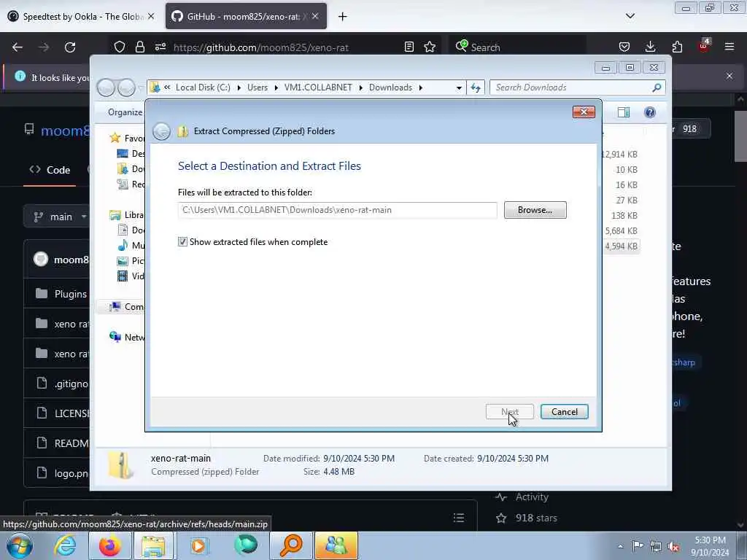Open the .gitignore file on GitHub
This screenshot has width=747, height=560.
71,384
